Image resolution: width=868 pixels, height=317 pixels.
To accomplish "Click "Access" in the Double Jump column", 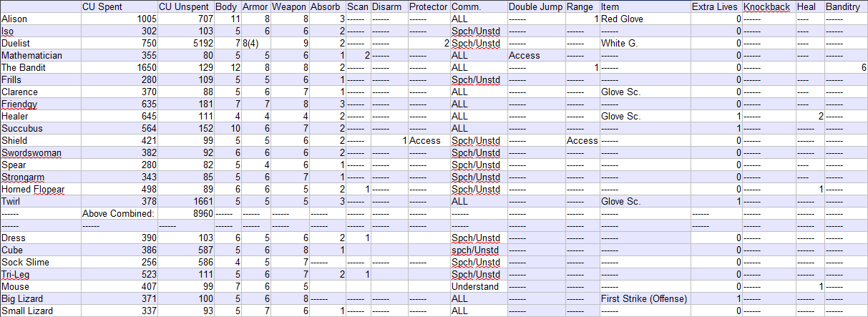I will (535, 55).
